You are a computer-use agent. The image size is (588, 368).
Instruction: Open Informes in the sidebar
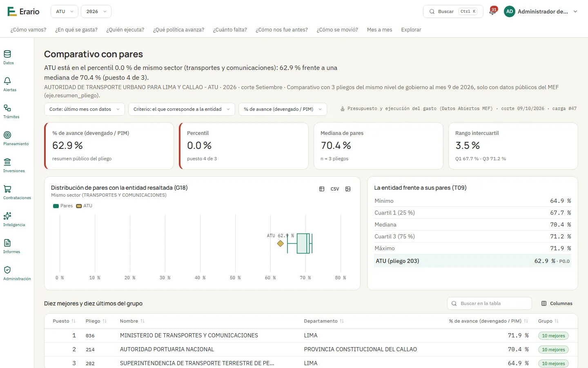click(x=11, y=246)
